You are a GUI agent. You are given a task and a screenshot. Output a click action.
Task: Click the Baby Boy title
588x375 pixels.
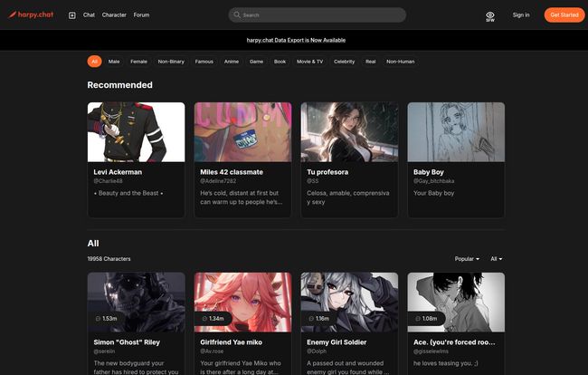[x=428, y=172]
